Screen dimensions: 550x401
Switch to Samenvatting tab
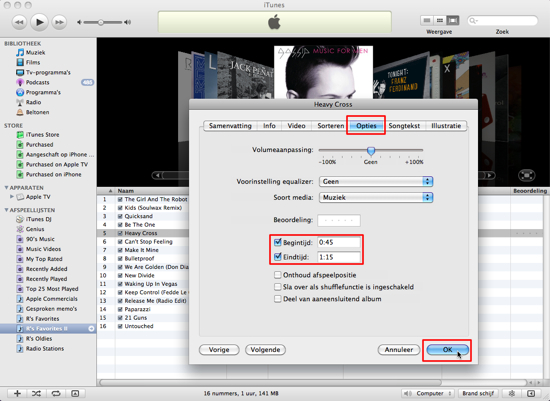(230, 126)
